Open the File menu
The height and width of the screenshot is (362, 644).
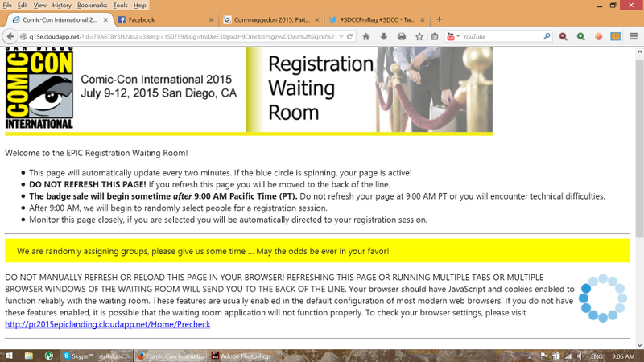[x=7, y=6]
